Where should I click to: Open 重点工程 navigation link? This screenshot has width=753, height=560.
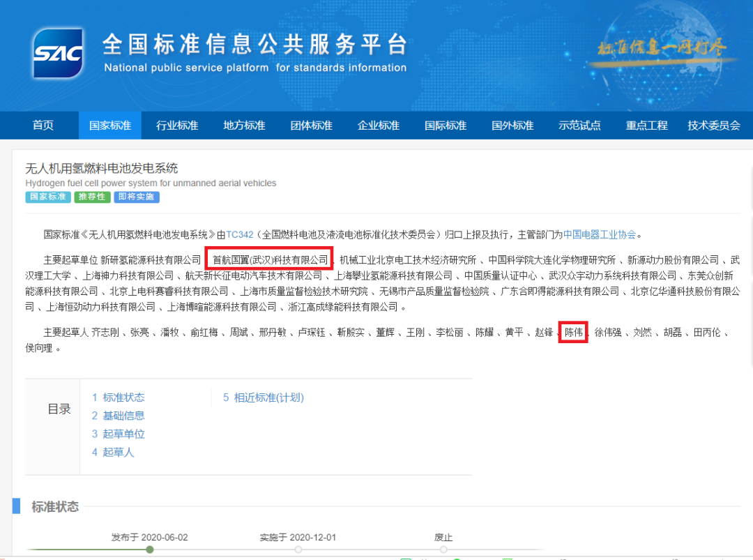(x=646, y=126)
